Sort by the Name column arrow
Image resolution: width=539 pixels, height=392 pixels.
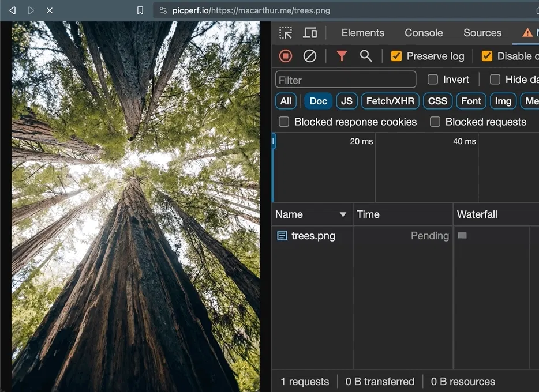[x=343, y=214]
